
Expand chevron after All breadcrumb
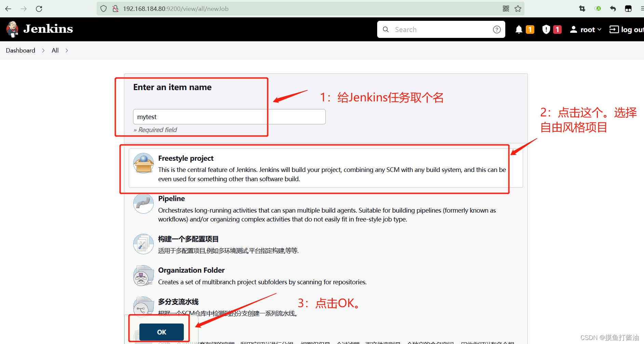click(x=67, y=51)
